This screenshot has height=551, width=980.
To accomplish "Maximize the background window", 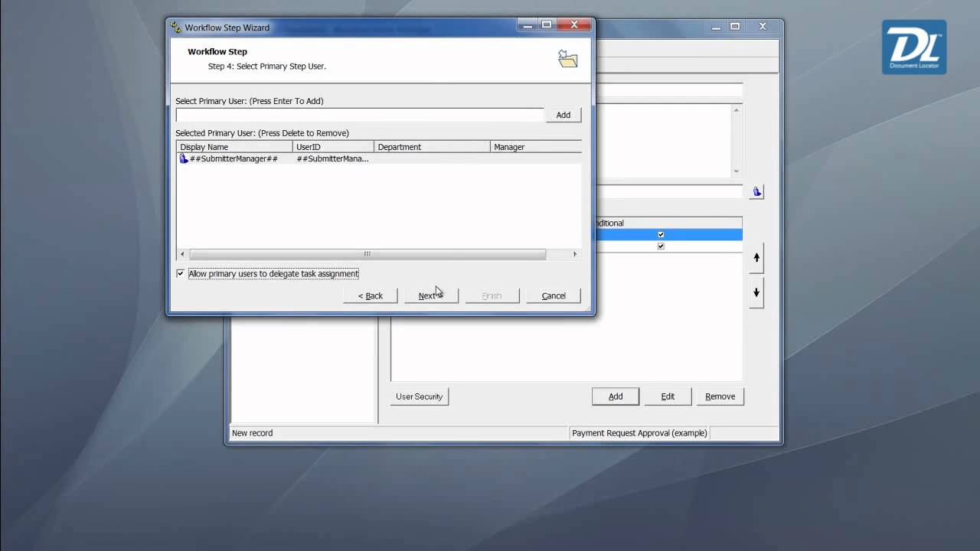I will pos(735,27).
